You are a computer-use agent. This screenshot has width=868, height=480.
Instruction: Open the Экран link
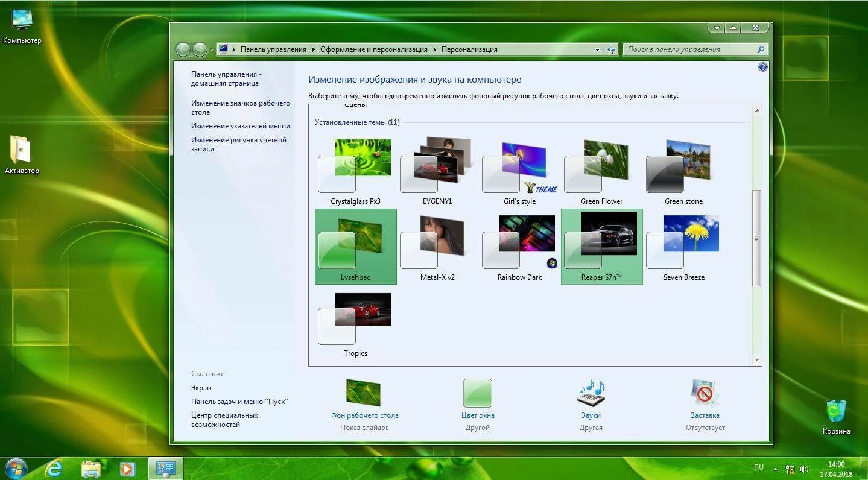tap(201, 388)
